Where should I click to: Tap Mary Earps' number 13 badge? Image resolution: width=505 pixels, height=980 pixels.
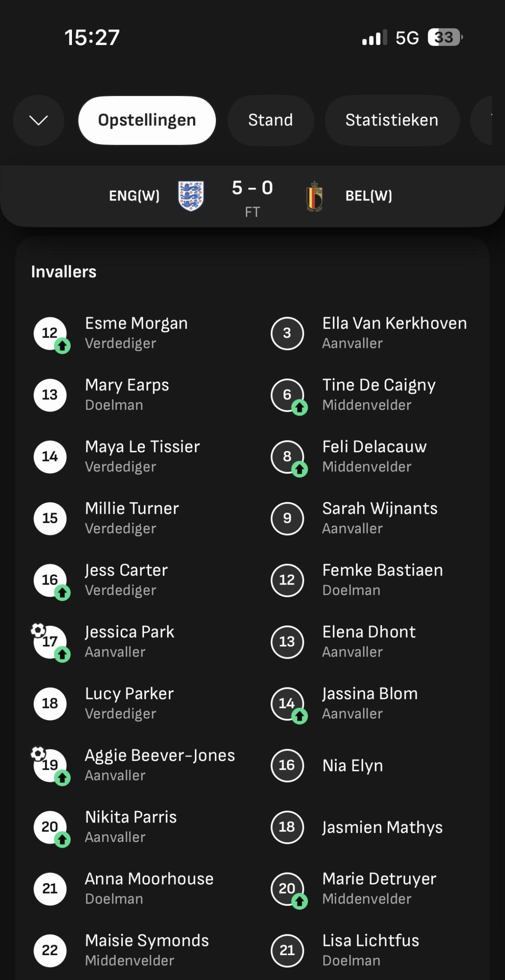(x=50, y=395)
